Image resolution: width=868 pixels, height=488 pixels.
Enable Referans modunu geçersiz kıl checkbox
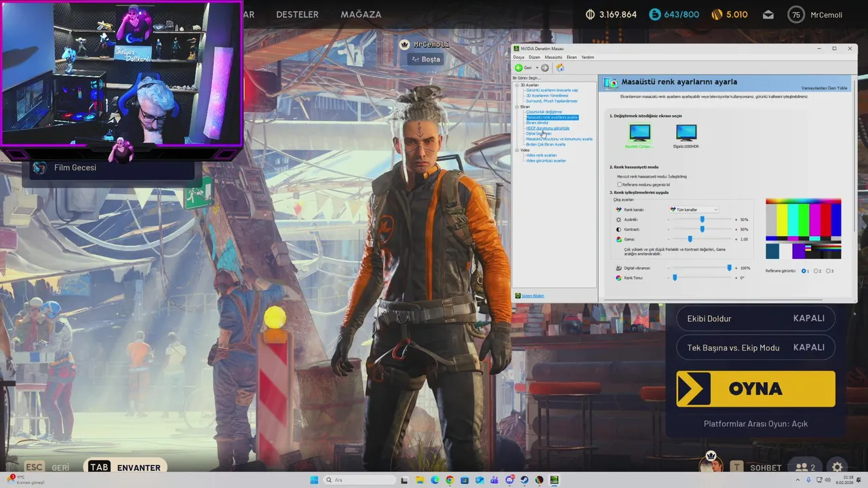tap(619, 184)
